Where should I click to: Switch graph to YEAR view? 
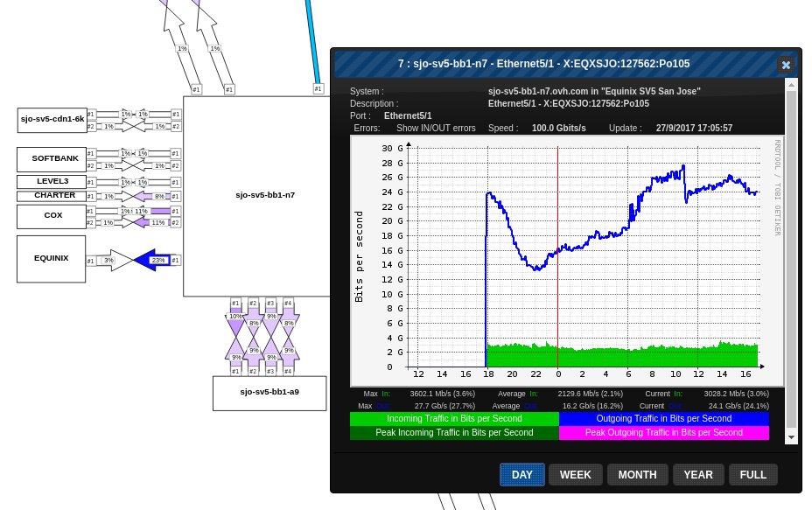coord(698,475)
